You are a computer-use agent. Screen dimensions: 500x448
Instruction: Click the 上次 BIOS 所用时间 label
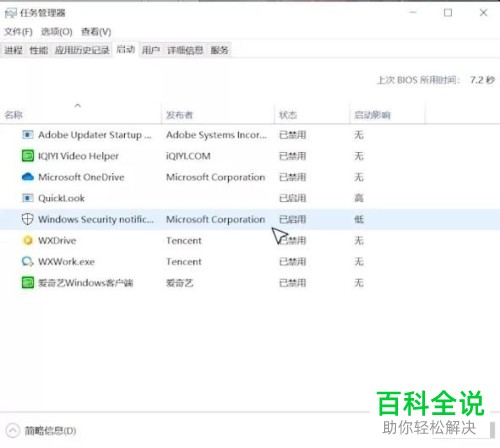(418, 80)
